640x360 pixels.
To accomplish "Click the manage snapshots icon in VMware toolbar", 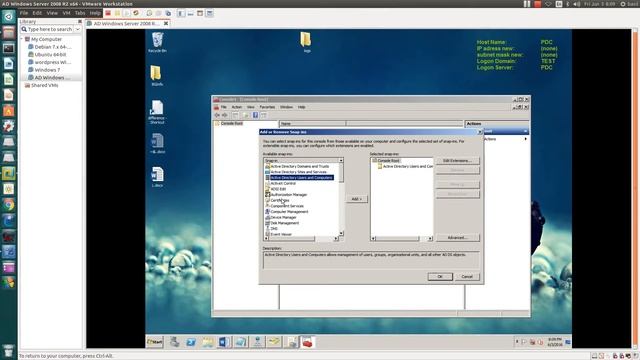I will (x=168, y=13).
